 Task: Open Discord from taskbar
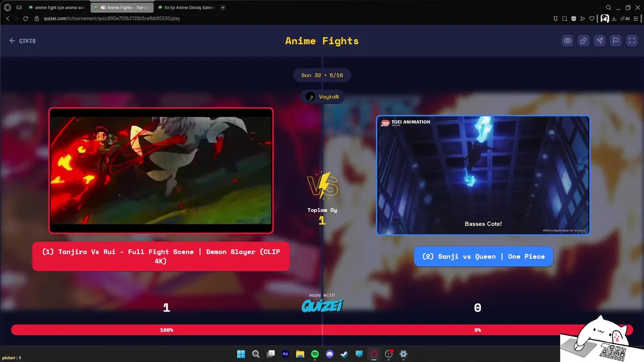pos(330,354)
